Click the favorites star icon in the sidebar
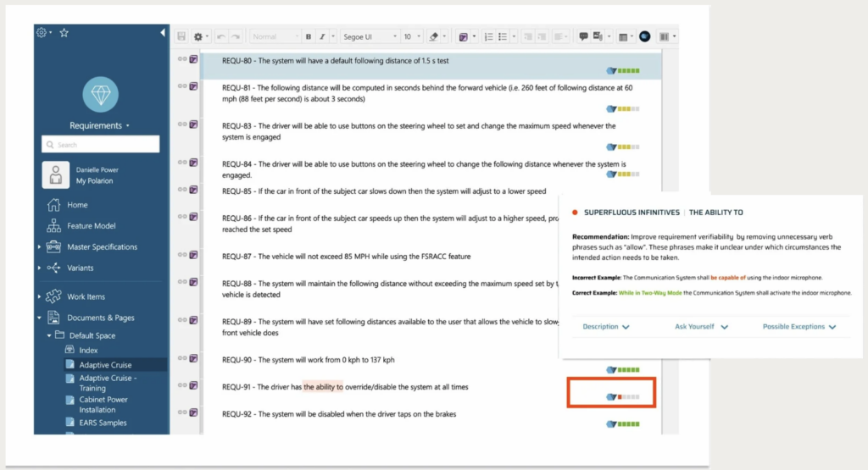Image resolution: width=868 pixels, height=470 pixels. (x=64, y=32)
